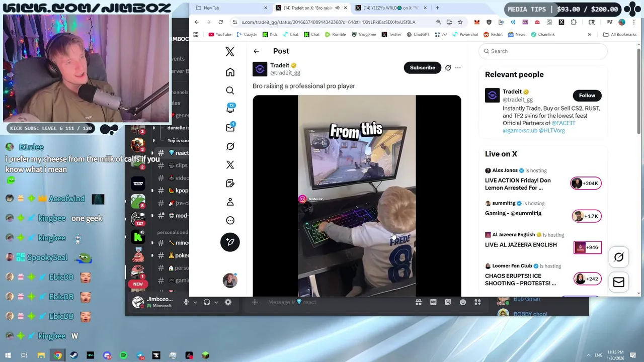The image size is (644, 362).
Task: Open X Notifications bell icon
Action: pyautogui.click(x=230, y=109)
